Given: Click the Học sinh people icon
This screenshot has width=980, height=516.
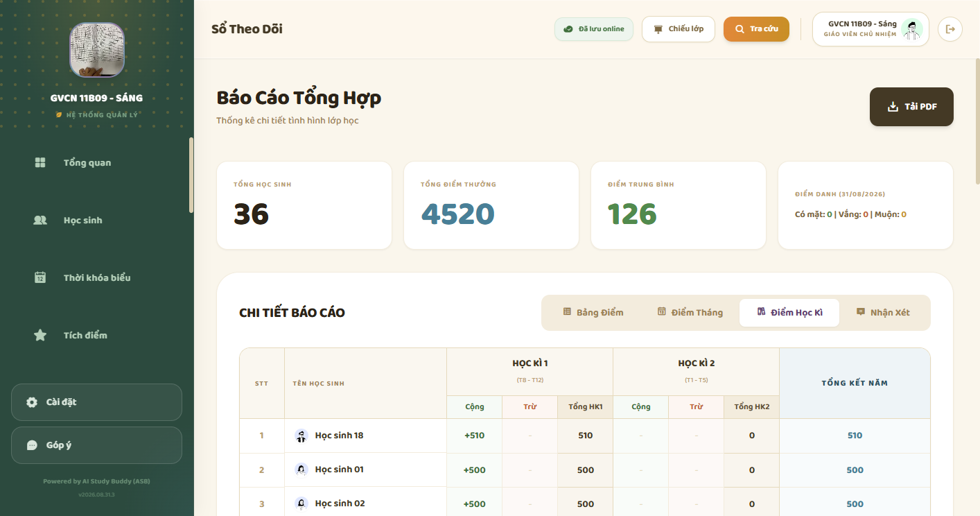Looking at the screenshot, I should coord(40,220).
